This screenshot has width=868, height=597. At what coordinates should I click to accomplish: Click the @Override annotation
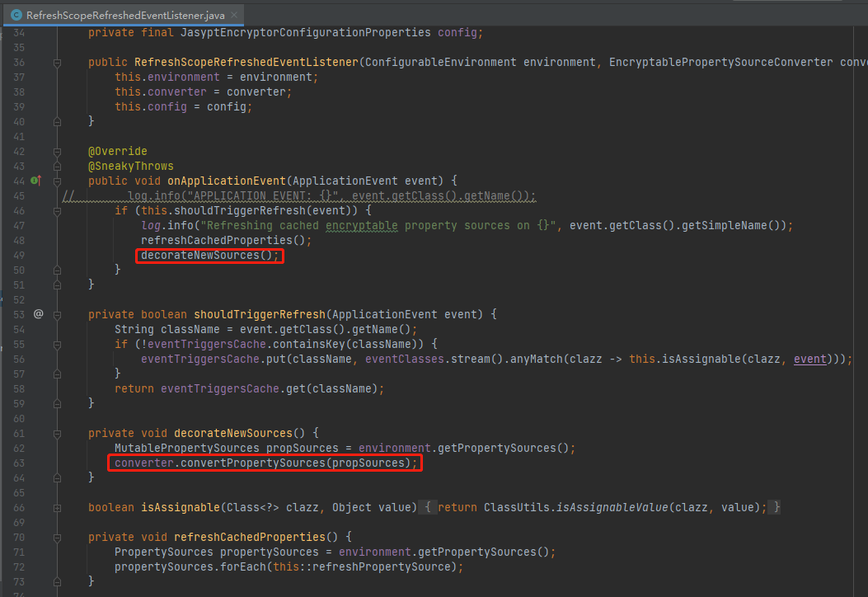(x=118, y=151)
